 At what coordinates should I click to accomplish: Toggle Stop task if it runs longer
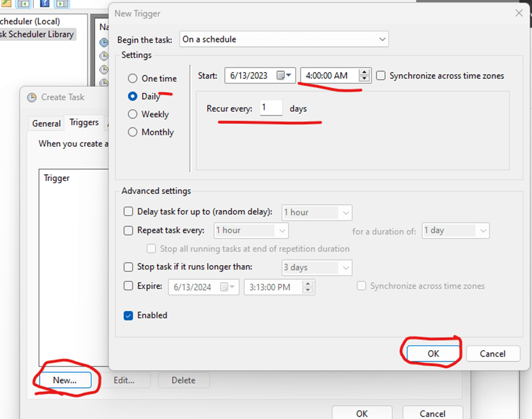(x=129, y=267)
